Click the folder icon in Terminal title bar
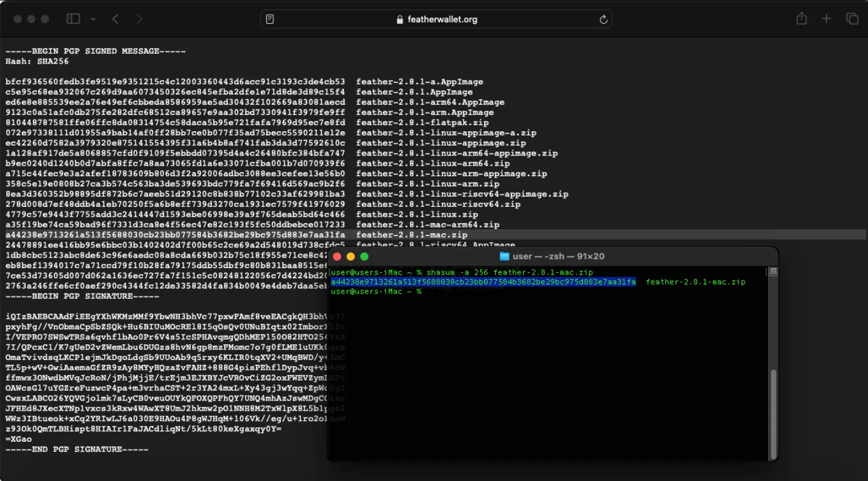The width and height of the screenshot is (868, 481). coord(504,257)
